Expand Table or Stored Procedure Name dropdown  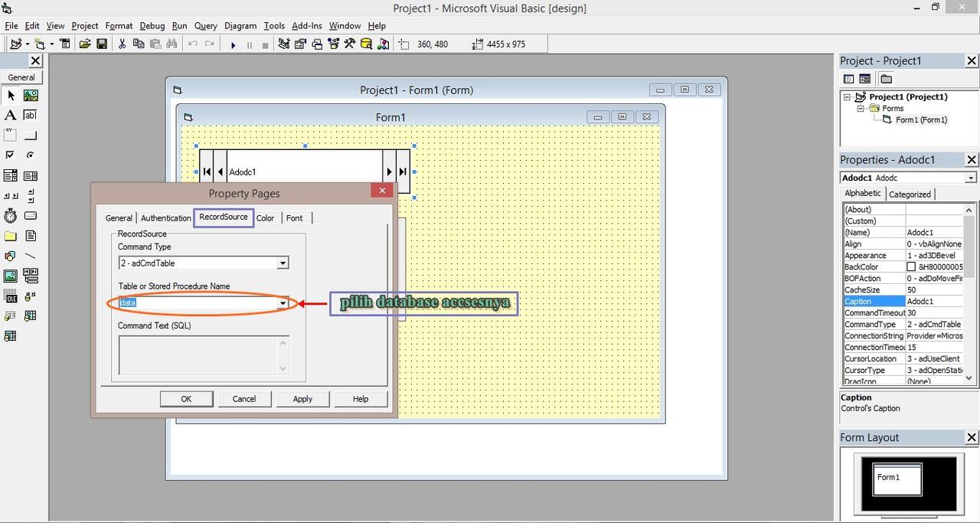(x=283, y=303)
